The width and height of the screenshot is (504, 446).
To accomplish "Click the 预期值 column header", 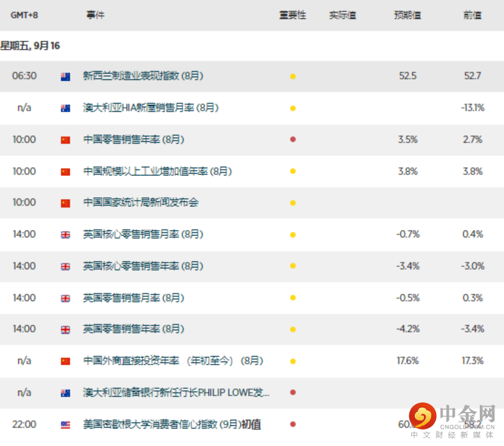I will 408,15.
